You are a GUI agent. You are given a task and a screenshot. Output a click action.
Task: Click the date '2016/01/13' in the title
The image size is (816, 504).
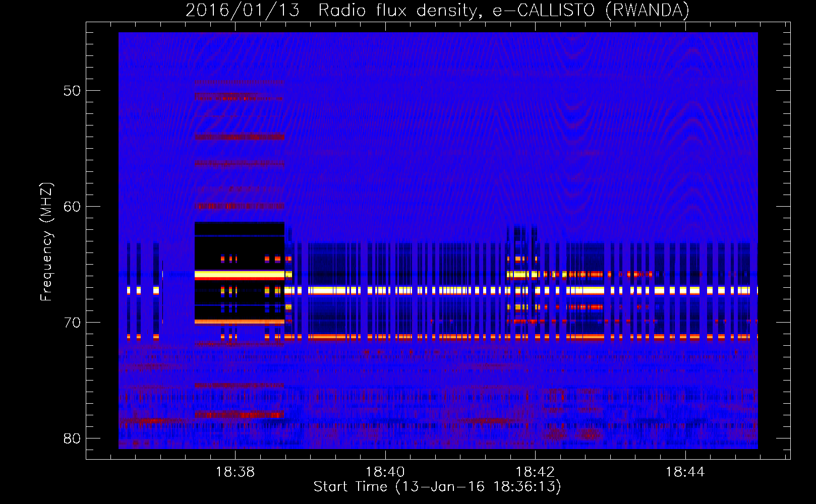(243, 10)
